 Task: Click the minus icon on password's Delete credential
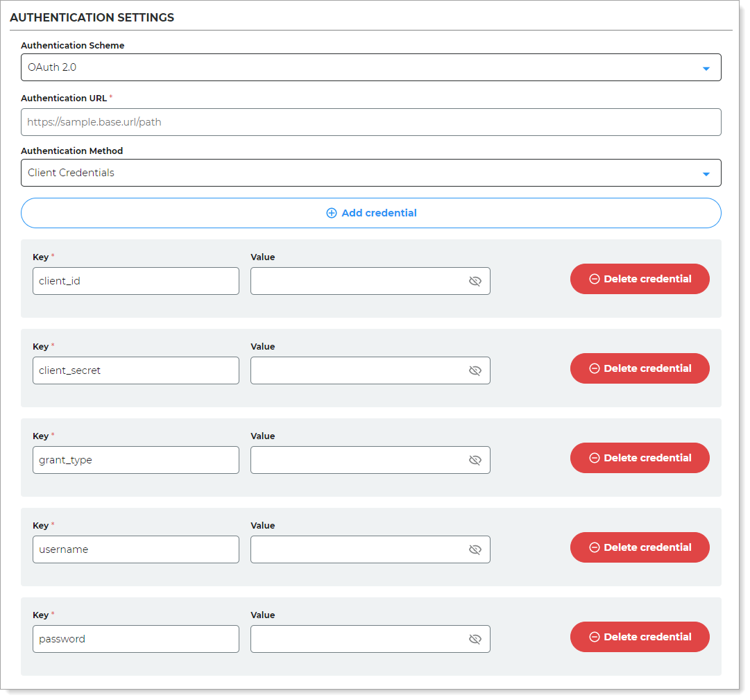[595, 637]
